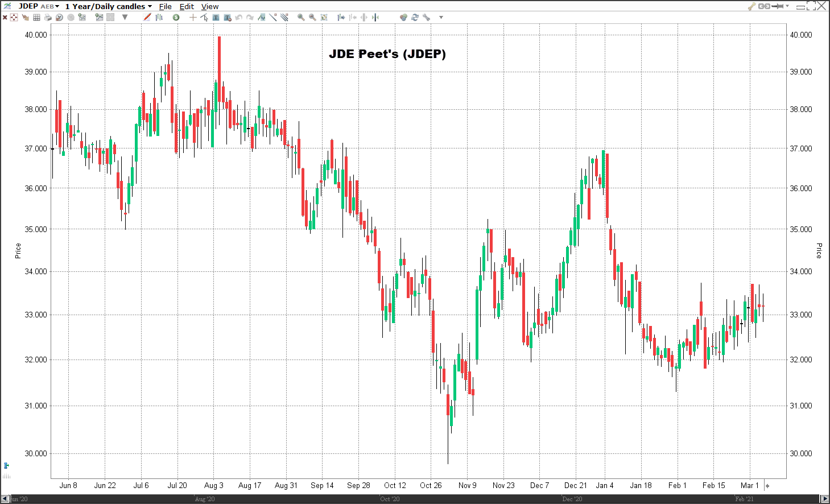Minimize the chart window

point(801,7)
